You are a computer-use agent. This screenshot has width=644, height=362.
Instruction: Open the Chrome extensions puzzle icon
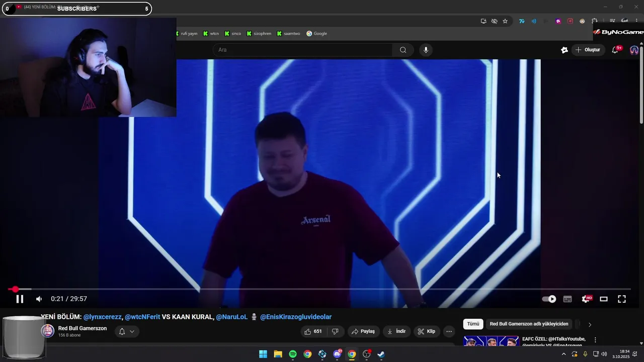point(594,21)
